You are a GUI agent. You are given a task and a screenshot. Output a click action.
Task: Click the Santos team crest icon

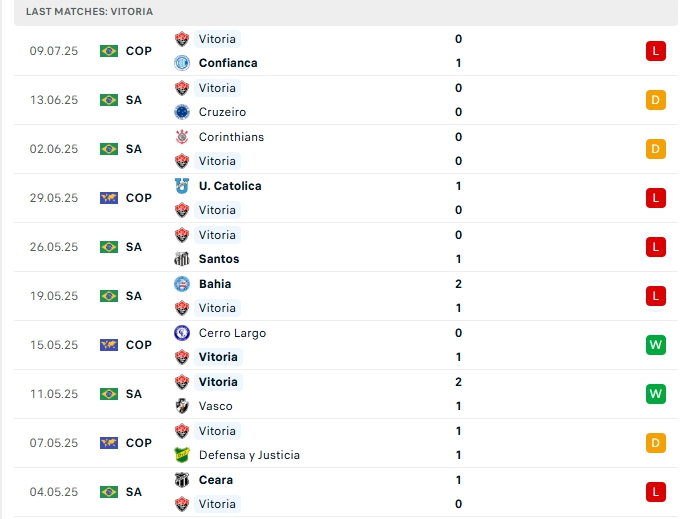[x=182, y=259]
